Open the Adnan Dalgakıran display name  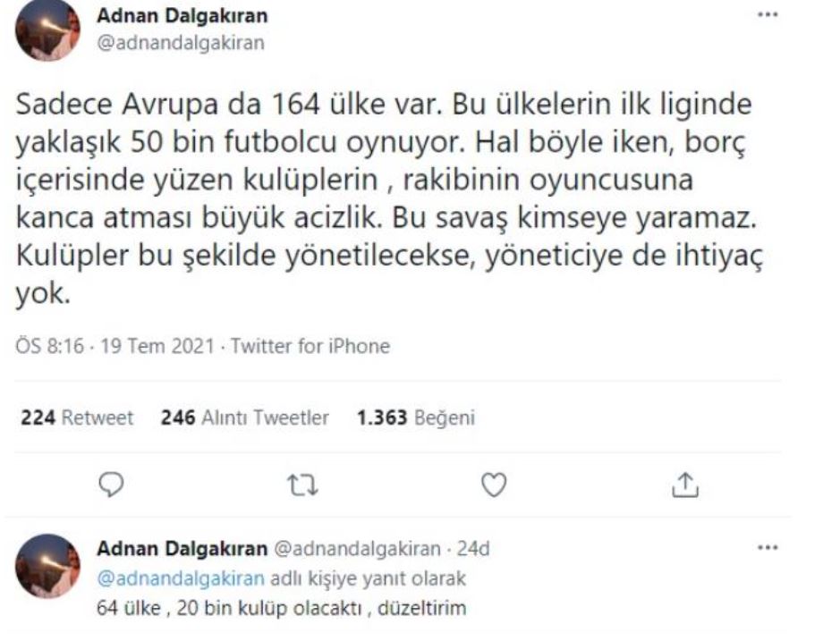pyautogui.click(x=182, y=17)
